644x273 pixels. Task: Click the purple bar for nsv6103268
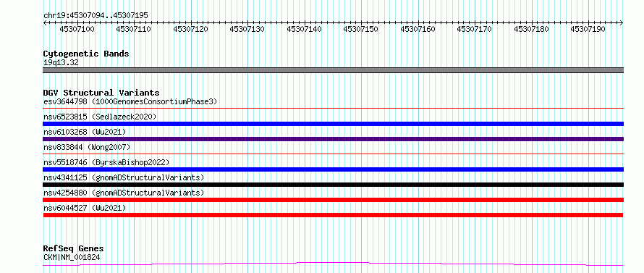pos(333,139)
